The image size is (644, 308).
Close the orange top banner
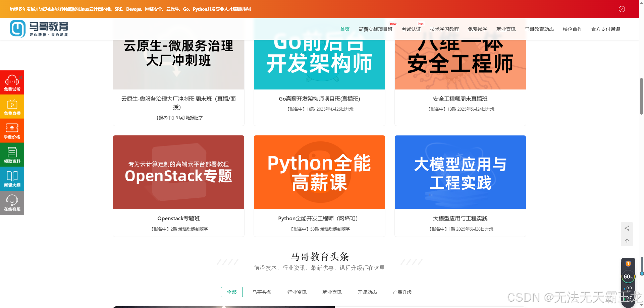coord(622,9)
